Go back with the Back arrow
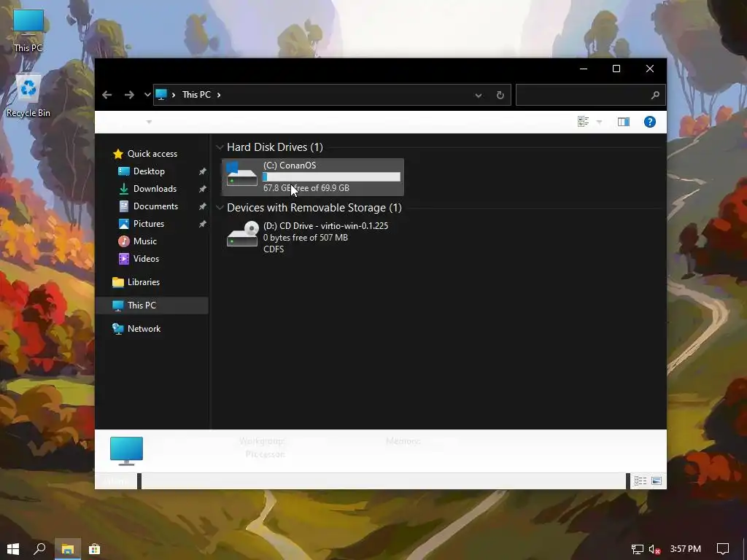This screenshot has height=560, width=747. point(107,95)
